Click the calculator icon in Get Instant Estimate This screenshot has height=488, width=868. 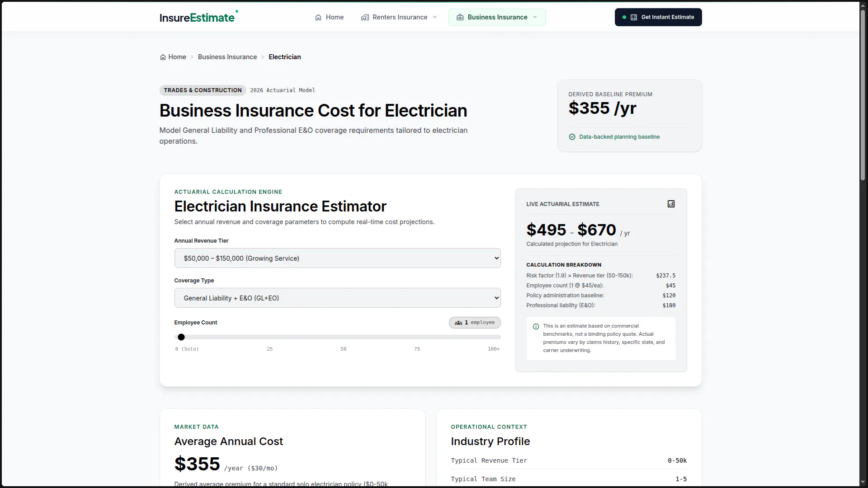[634, 17]
